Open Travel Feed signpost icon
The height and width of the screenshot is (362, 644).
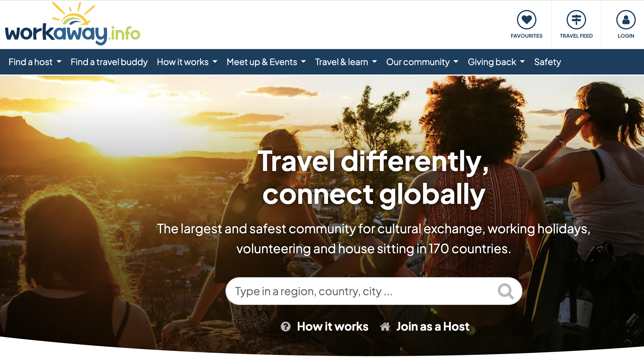click(576, 20)
